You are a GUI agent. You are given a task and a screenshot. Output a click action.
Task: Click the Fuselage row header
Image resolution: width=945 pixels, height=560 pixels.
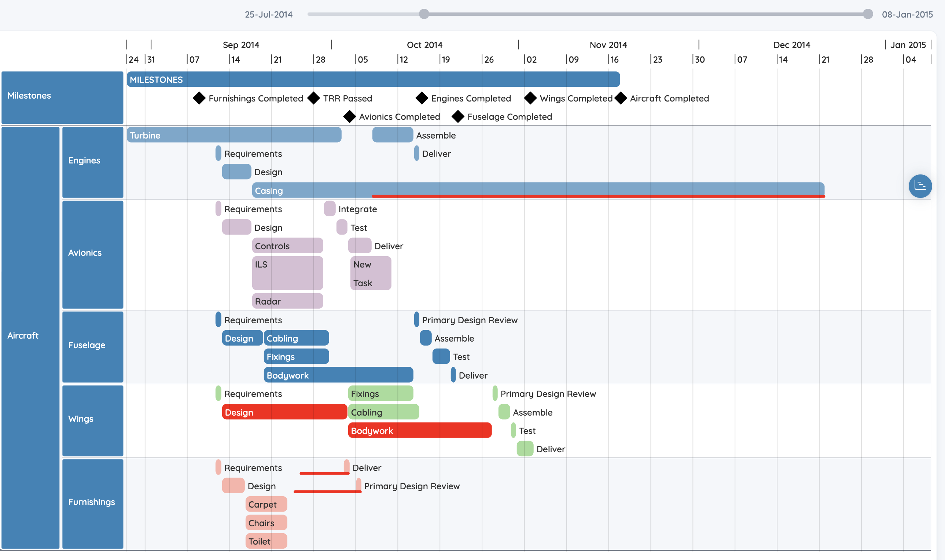[93, 347]
